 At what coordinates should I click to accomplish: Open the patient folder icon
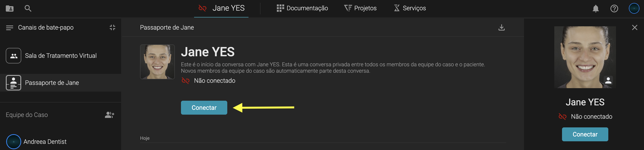9,9
